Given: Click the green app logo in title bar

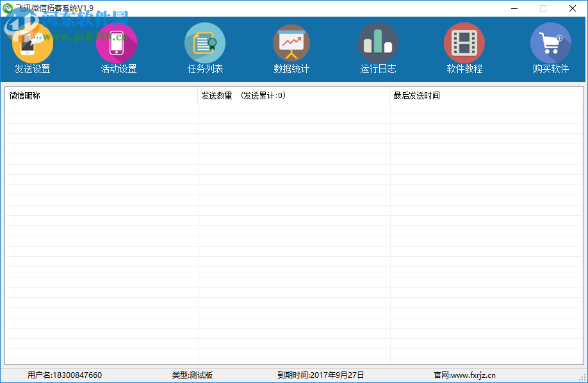Looking at the screenshot, I should [x=7, y=7].
